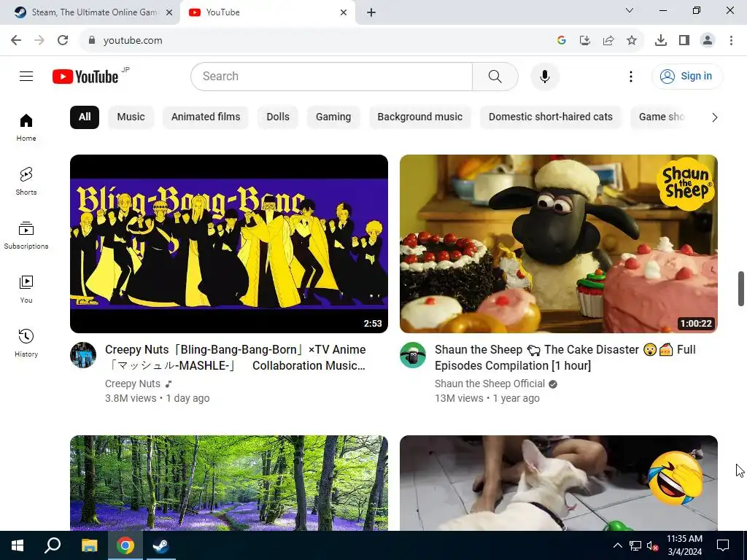Open the Chrome profile avatar
The height and width of the screenshot is (560, 747).
[708, 41]
